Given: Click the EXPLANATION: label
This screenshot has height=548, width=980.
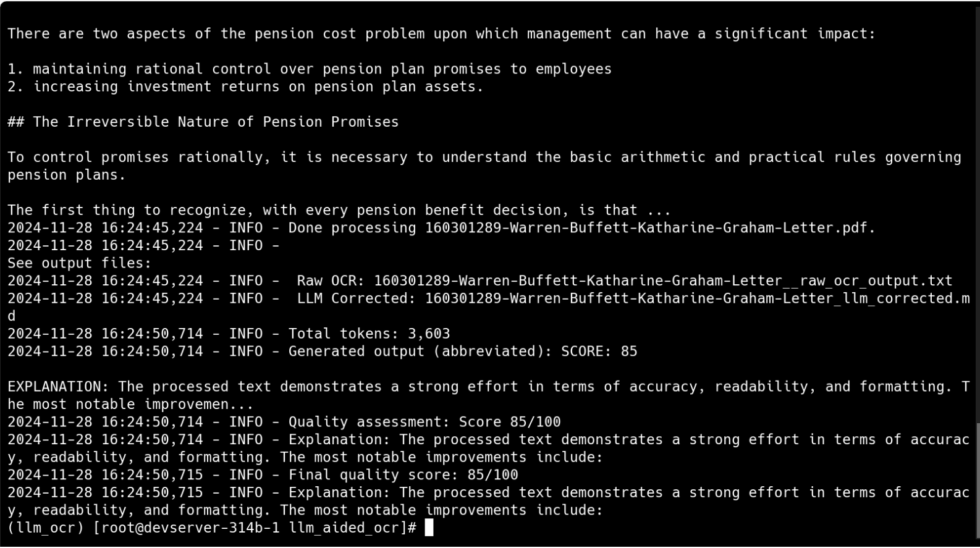Looking at the screenshot, I should click(x=58, y=387).
